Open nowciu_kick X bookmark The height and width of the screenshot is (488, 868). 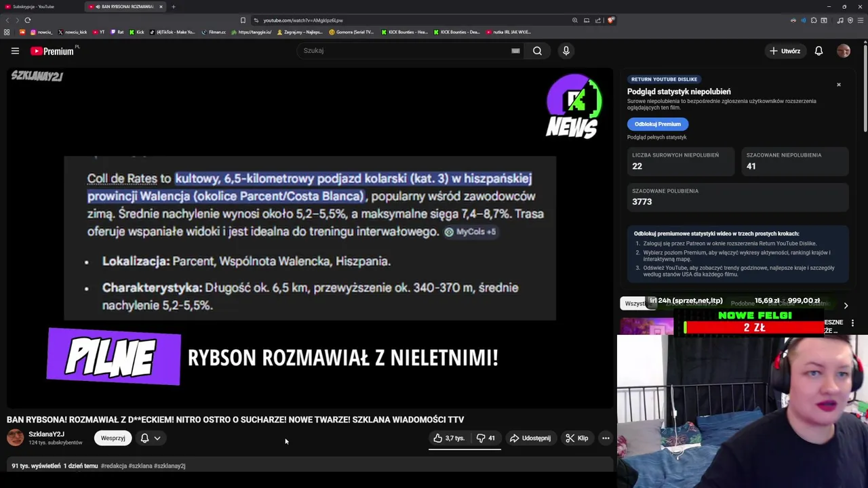[73, 32]
